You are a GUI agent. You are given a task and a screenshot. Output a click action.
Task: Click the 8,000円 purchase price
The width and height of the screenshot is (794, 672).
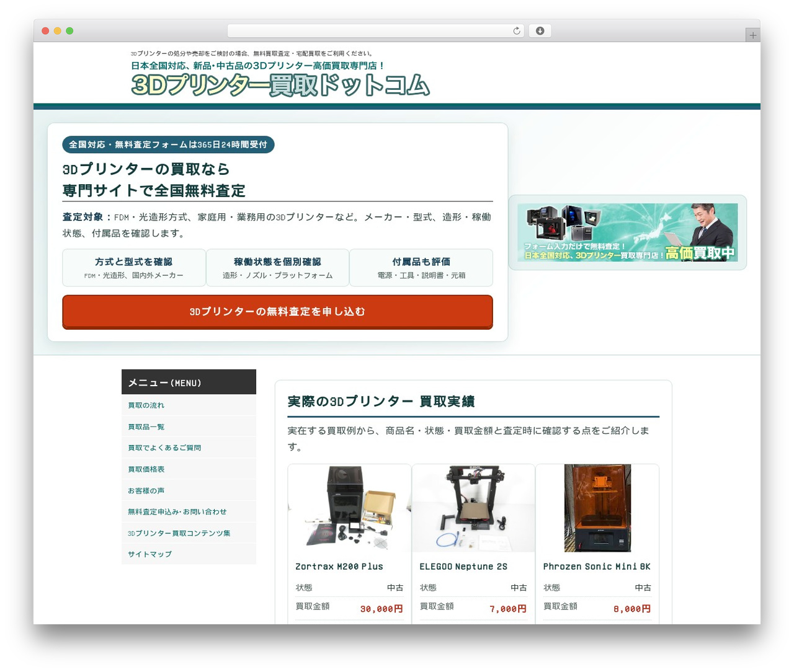pos(632,609)
